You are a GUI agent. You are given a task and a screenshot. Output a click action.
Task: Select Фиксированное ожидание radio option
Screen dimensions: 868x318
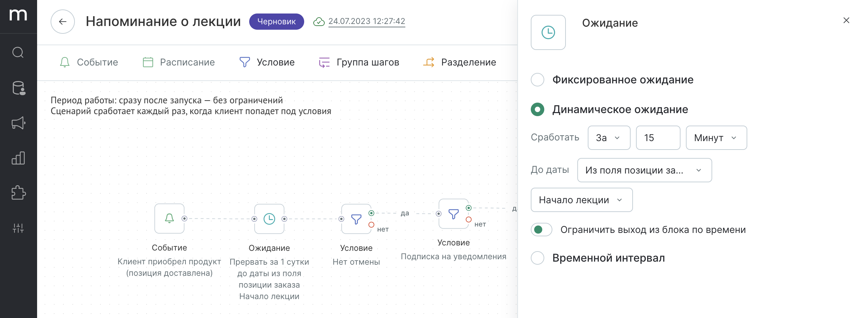point(538,80)
